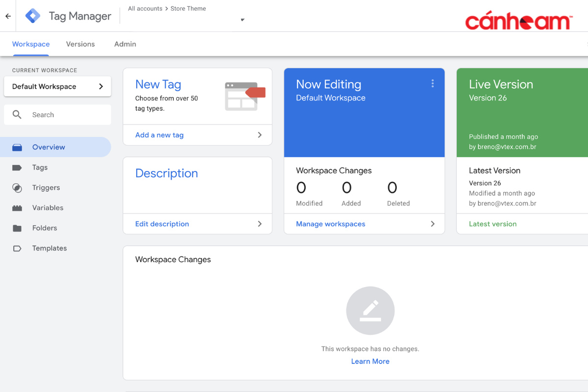The width and height of the screenshot is (588, 392).
Task: Click the Description card heading
Action: [167, 173]
